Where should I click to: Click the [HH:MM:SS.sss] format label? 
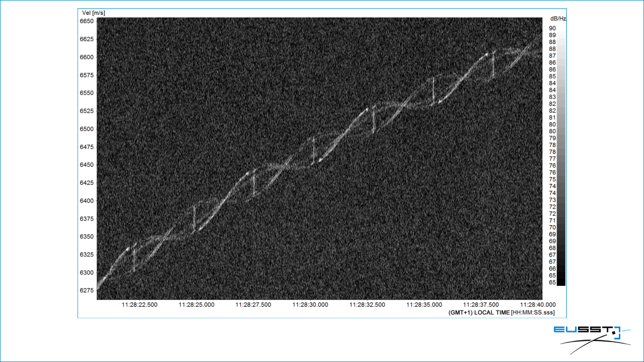[533, 313]
